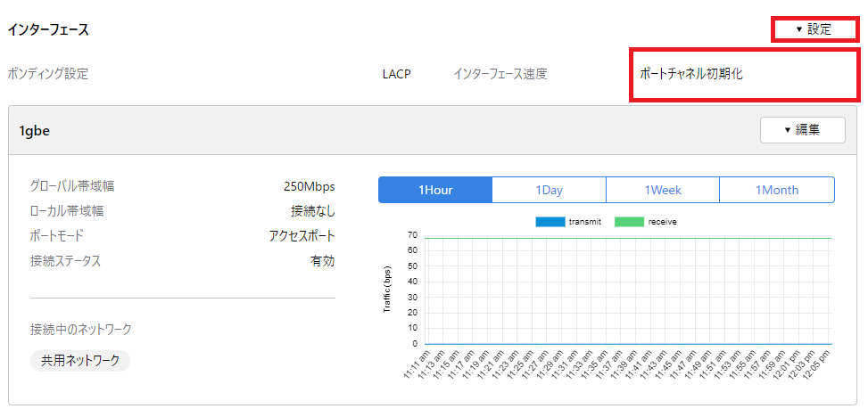Toggle the green receive legend swatch
Image resolution: width=868 pixels, height=417 pixels.
tap(629, 221)
